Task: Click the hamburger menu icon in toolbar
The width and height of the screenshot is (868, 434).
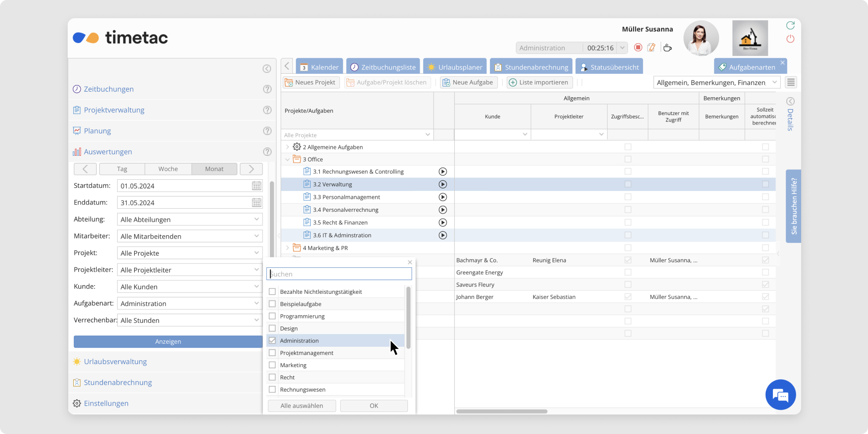Action: (x=791, y=82)
